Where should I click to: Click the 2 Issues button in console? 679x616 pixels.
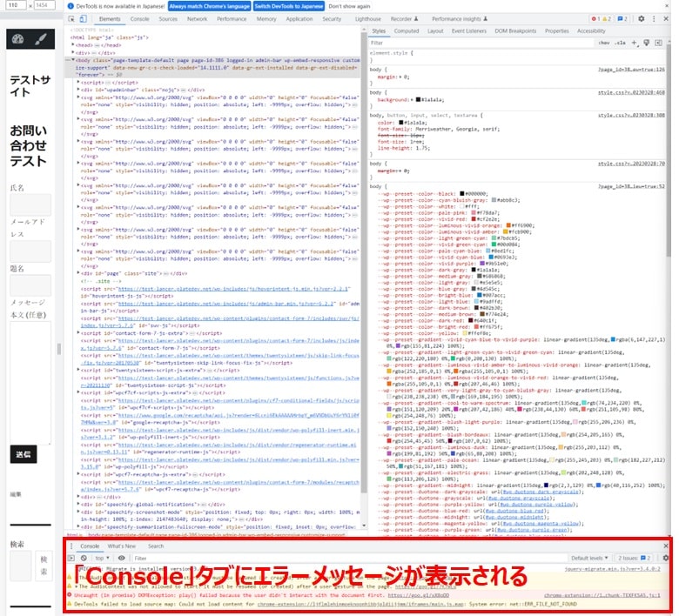tap(635, 558)
